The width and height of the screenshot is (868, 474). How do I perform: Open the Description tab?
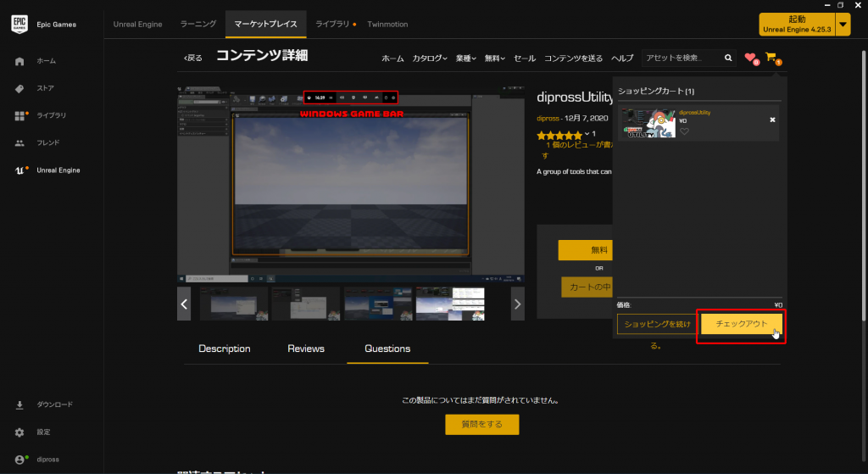(x=224, y=349)
